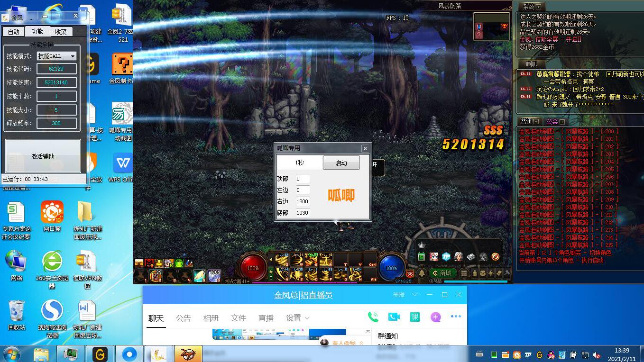Open the 商城 shop button in game
This screenshot has height=362, width=644.
coord(443,273)
